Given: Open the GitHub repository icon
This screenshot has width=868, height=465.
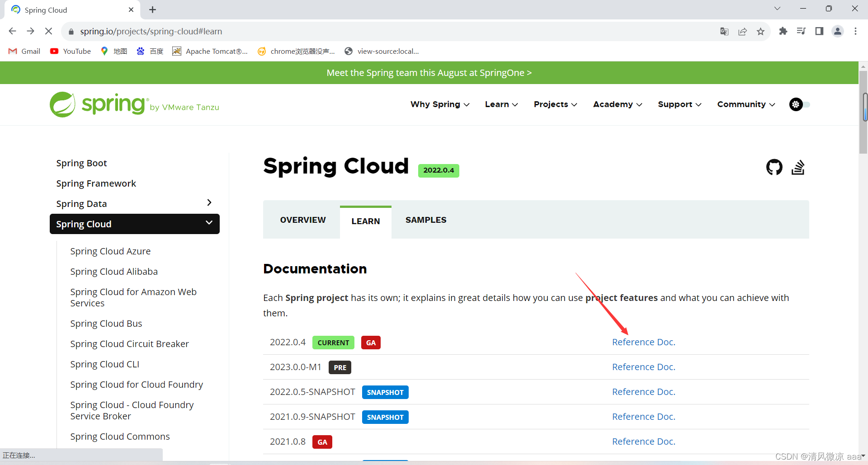Looking at the screenshot, I should coord(774,167).
